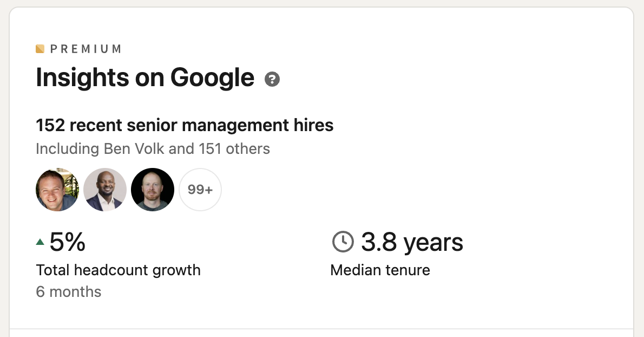The image size is (644, 337).
Task: Open the hires overflow list via 99+ badge
Action: coord(200,190)
